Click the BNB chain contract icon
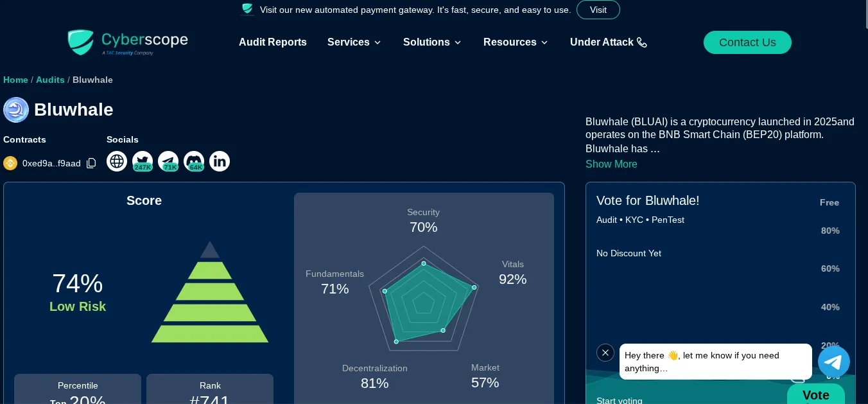Screen dimensions: 868x404 [10, 163]
